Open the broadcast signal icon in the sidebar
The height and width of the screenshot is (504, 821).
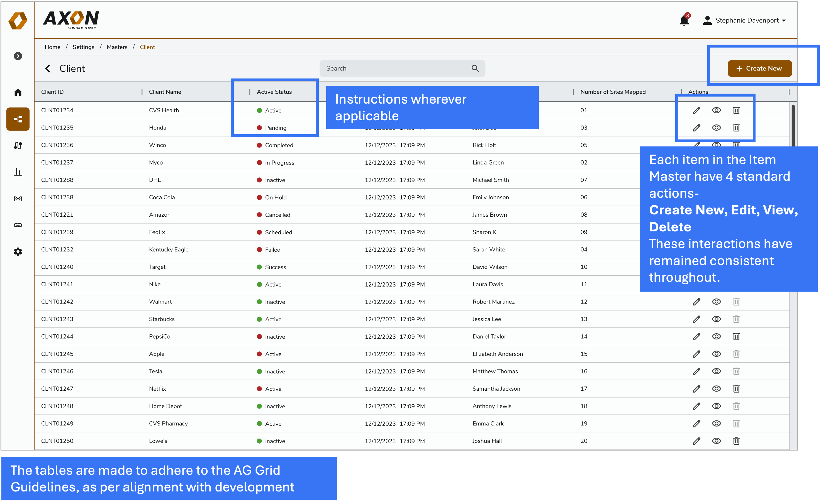[18, 199]
